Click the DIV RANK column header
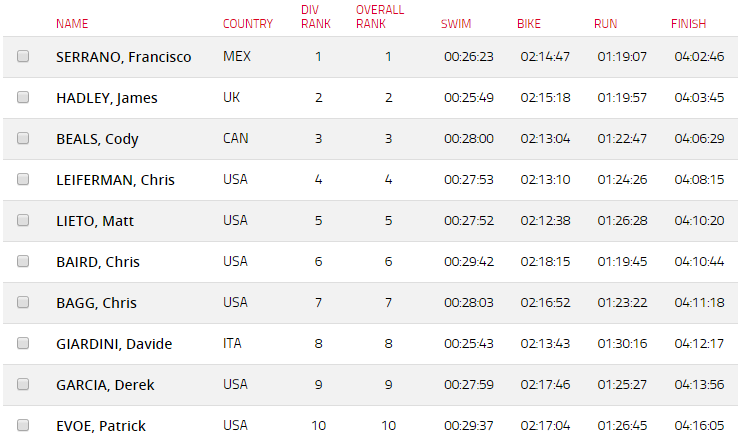Screen dimensions: 738x446 [316, 17]
